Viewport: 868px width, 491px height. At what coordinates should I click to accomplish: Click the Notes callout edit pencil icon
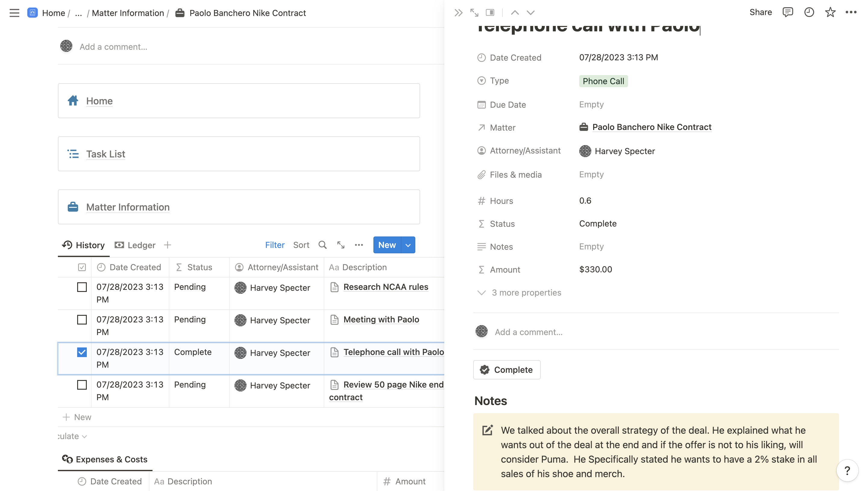[487, 430]
